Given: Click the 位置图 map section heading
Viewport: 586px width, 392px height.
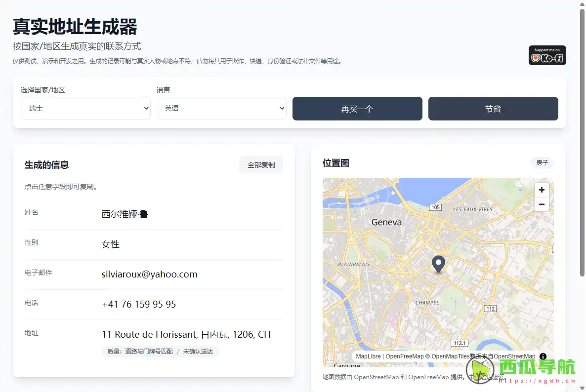Looking at the screenshot, I should 336,163.
